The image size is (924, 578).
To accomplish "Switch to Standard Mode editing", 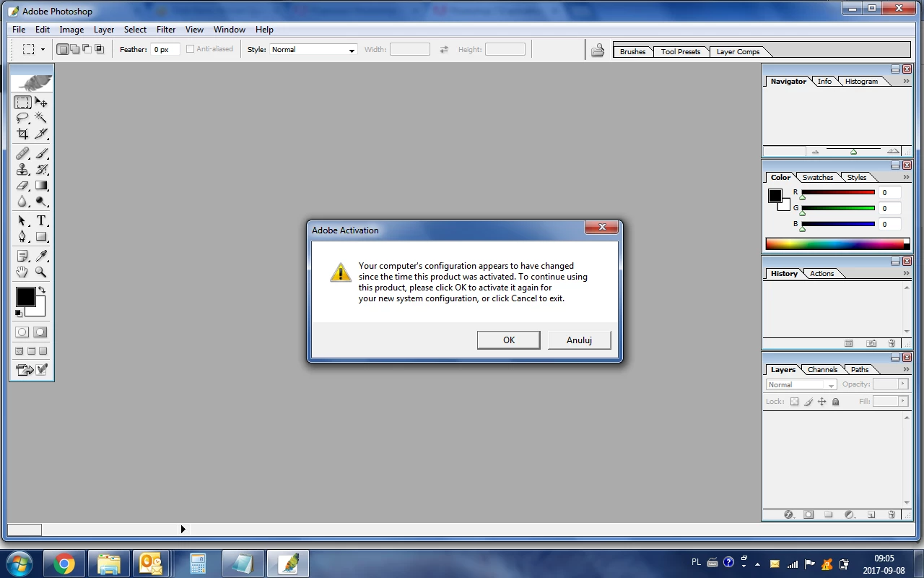I will point(22,332).
